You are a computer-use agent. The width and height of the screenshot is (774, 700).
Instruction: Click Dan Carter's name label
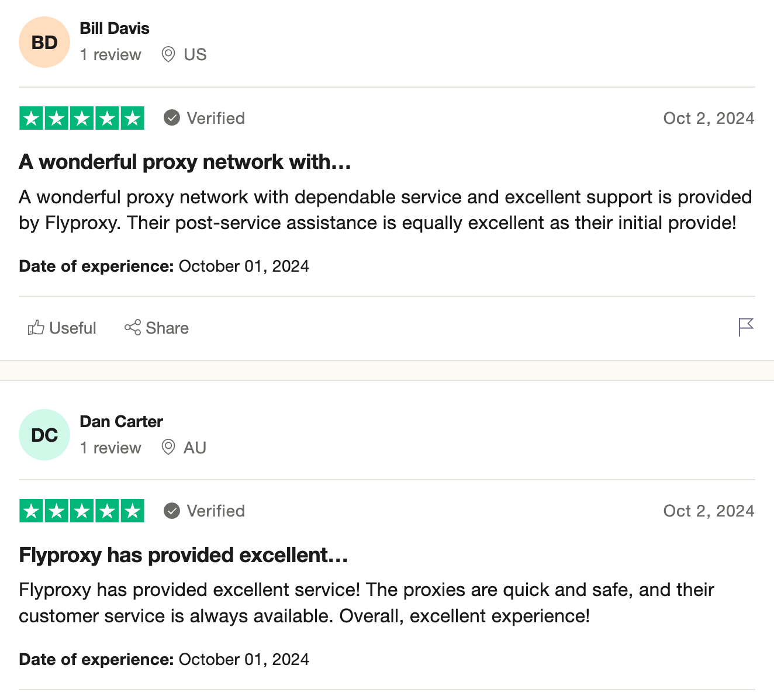(121, 421)
